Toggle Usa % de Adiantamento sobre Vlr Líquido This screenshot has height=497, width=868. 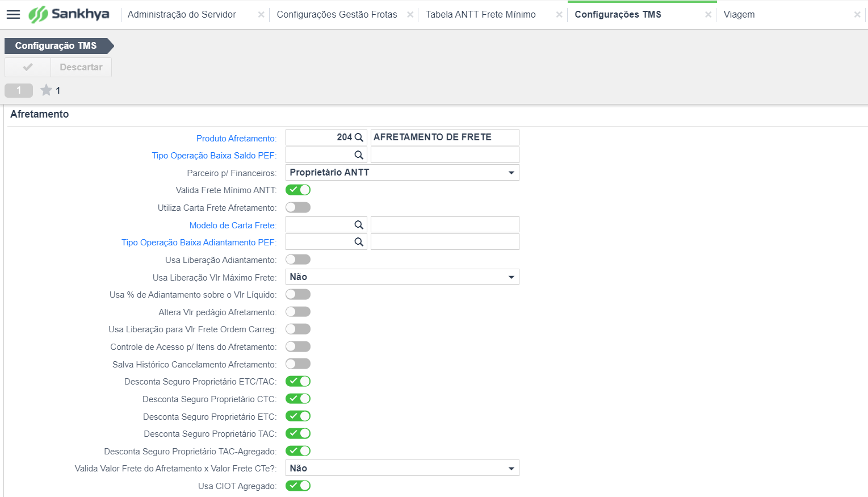coord(298,294)
